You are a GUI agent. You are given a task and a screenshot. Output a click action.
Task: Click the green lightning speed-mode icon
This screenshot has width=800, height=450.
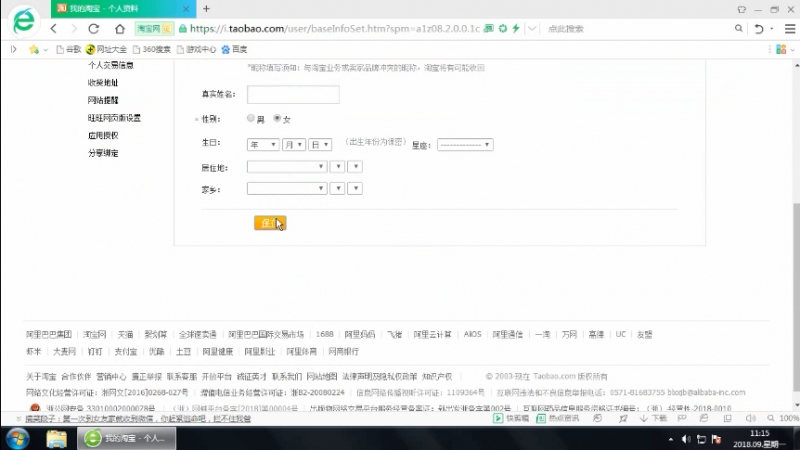(516, 29)
